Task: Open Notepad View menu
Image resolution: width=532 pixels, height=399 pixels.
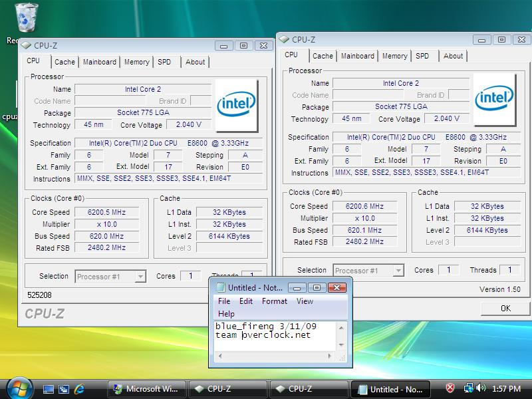Action: 305,301
